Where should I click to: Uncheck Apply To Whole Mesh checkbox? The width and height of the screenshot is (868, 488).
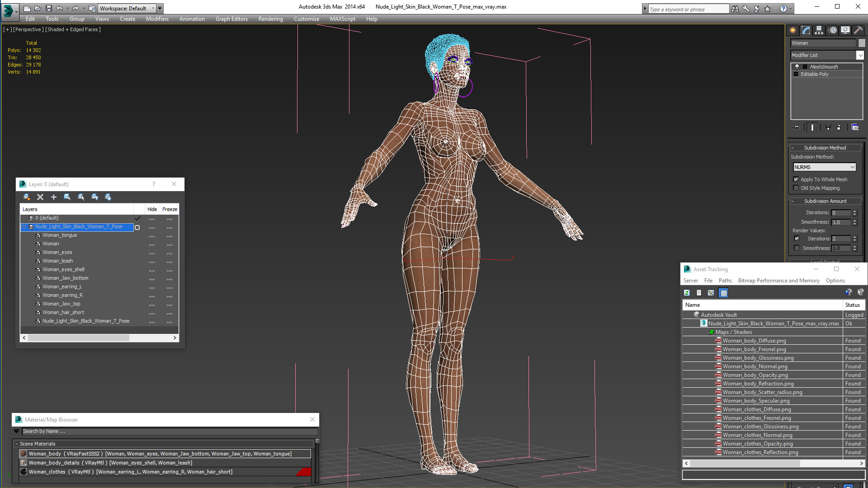tap(796, 179)
